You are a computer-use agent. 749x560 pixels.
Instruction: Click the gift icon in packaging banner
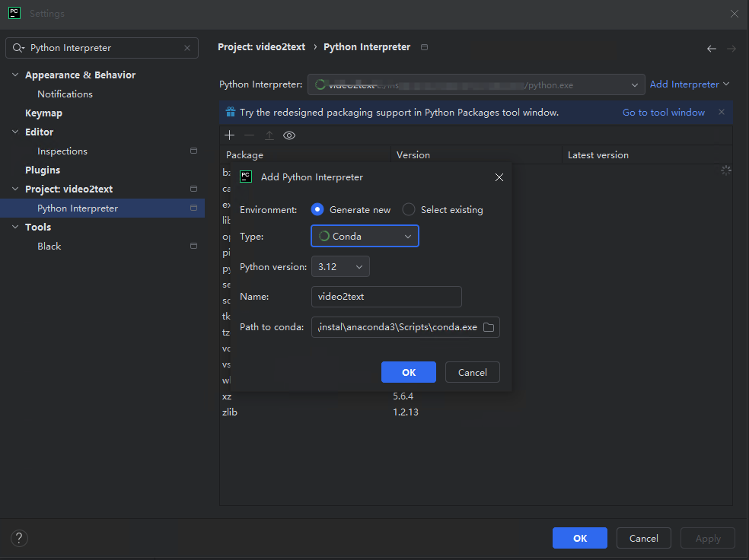pos(230,112)
